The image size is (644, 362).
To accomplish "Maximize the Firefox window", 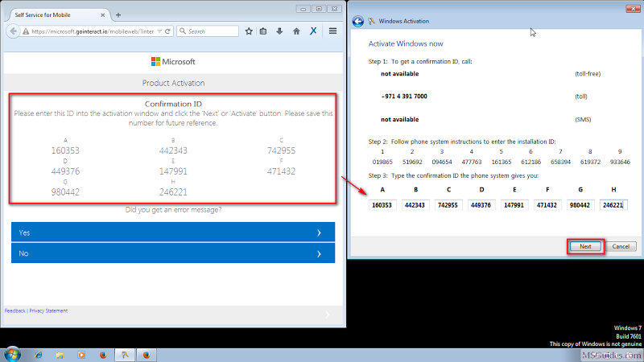I will [x=319, y=9].
